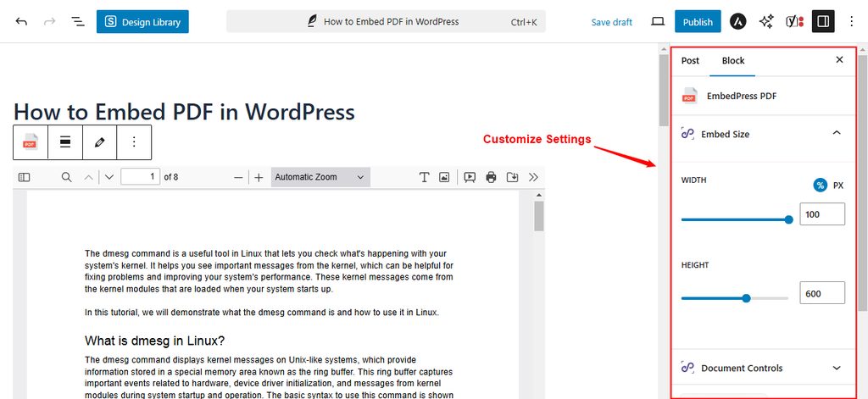Click the EmbedPress PDF block title
This screenshot has width=868, height=399.
click(x=741, y=96)
